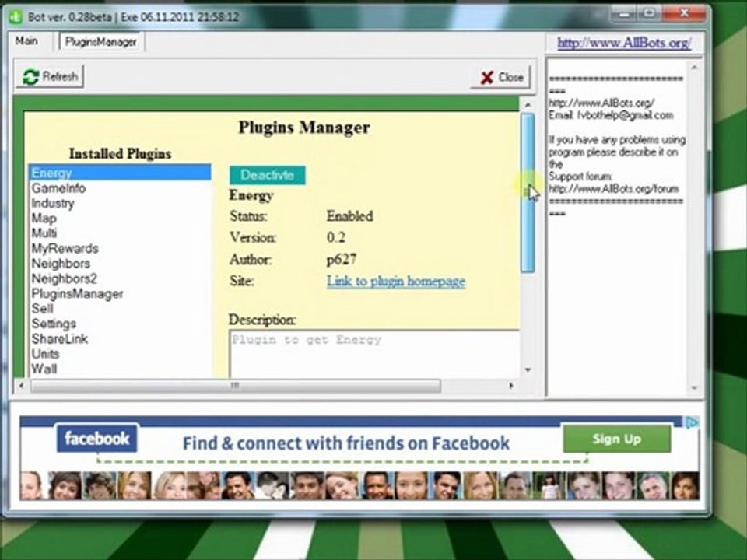Click the log panel scroll up arrow

pyautogui.click(x=694, y=68)
